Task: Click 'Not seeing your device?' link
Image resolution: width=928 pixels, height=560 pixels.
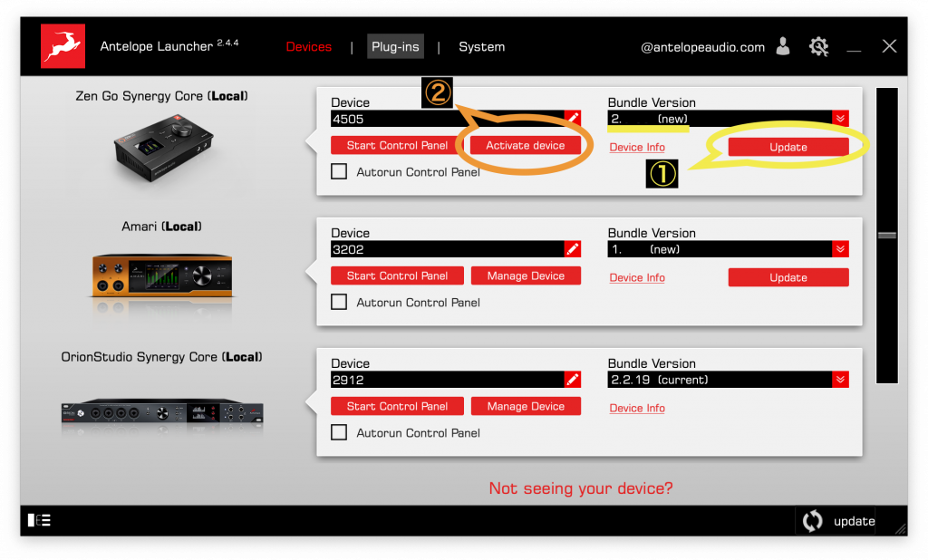Action: coord(581,488)
